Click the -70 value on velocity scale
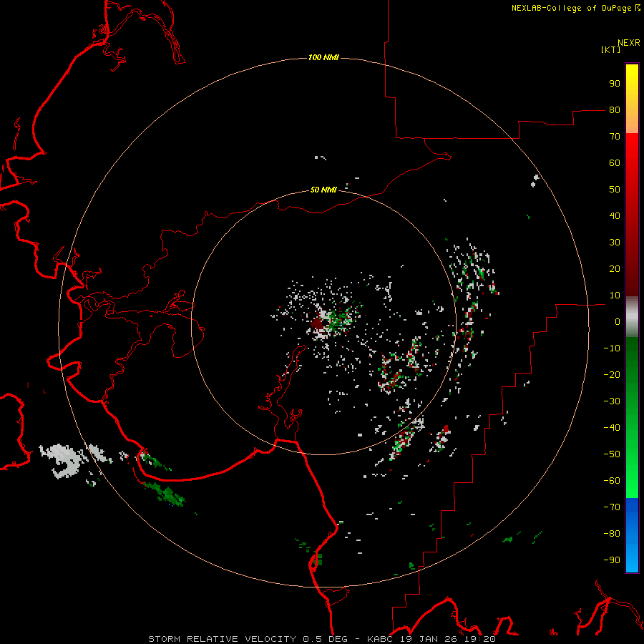This screenshot has height=644, width=644. coord(612,507)
